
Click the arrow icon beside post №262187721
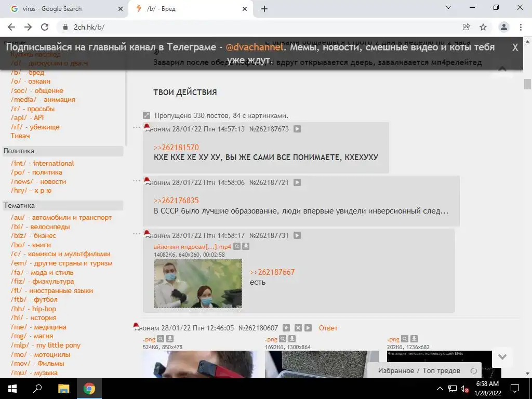pyautogui.click(x=297, y=182)
